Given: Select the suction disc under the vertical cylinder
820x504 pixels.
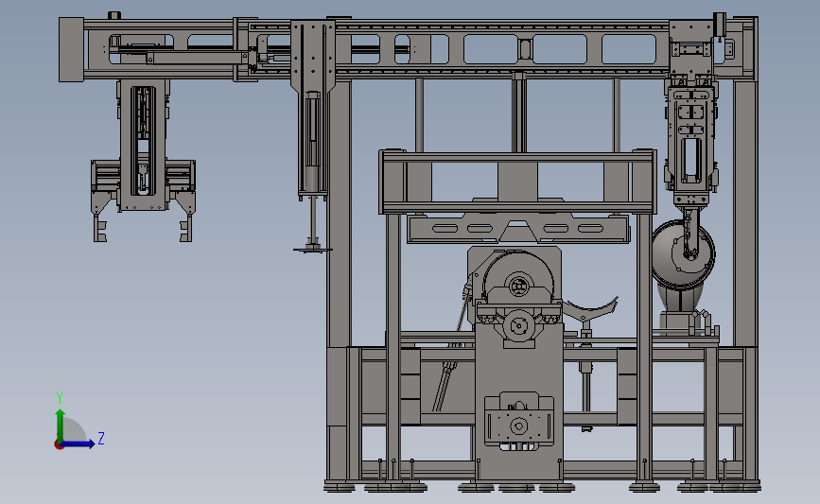Looking at the screenshot, I should [x=312, y=250].
